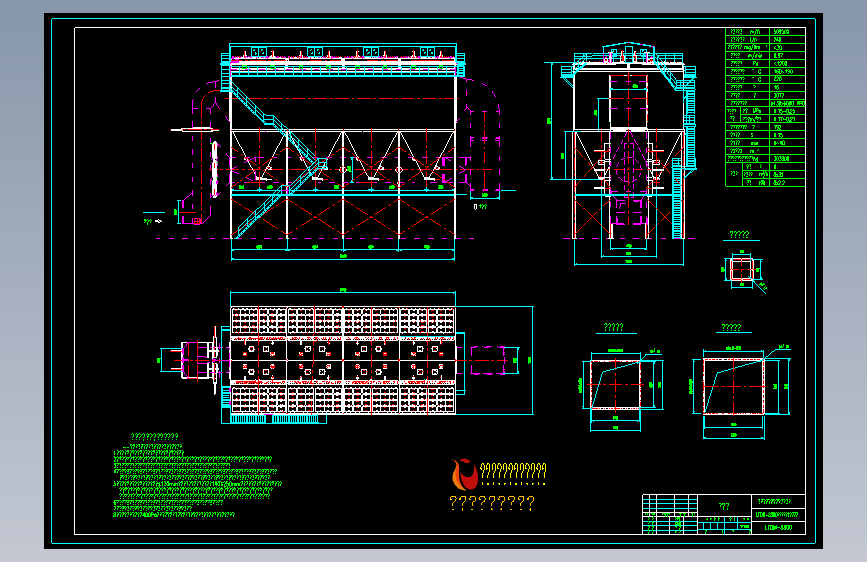Select the overall length dimension above plan view
867x562 pixels.
343,292
